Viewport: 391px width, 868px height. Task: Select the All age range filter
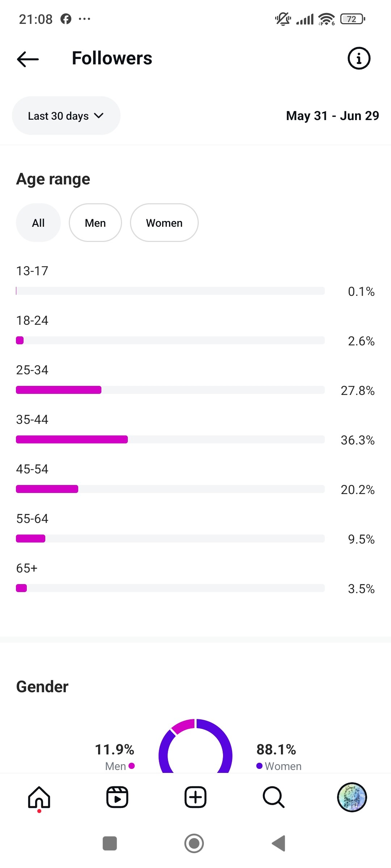tap(38, 223)
